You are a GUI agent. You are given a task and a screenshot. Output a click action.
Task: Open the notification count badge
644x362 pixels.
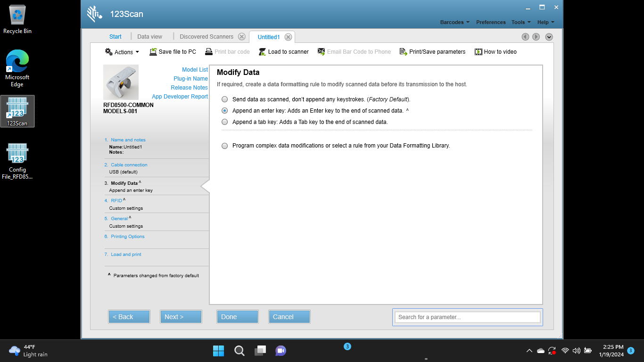point(631,351)
